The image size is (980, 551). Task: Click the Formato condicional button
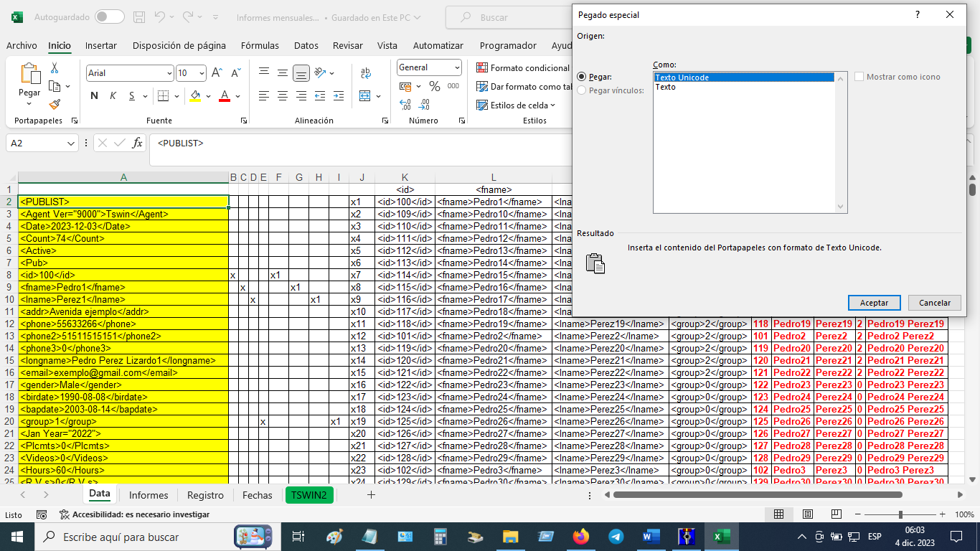tap(523, 67)
